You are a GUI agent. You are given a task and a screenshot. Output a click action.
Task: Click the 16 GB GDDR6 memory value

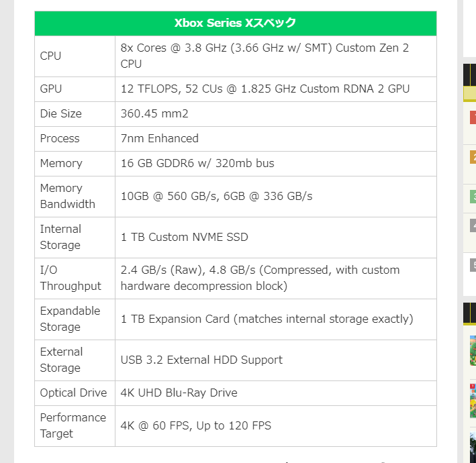197,164
